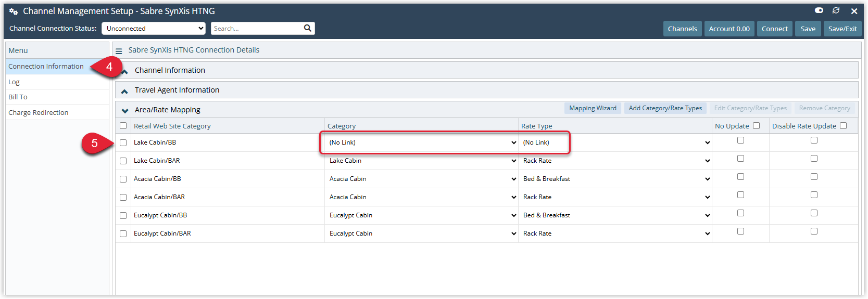
Task: Open Category dropdown for Lake Cabin/BB
Action: [x=422, y=142]
